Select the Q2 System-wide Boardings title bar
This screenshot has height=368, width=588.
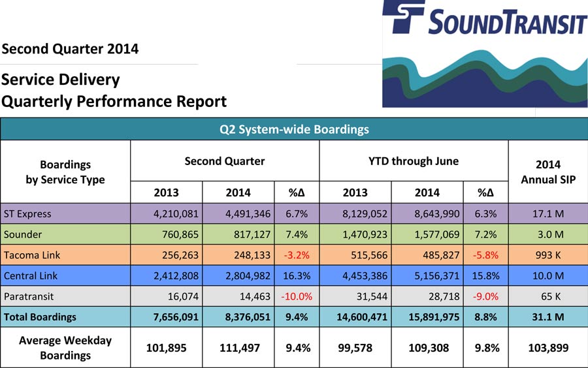(x=294, y=129)
